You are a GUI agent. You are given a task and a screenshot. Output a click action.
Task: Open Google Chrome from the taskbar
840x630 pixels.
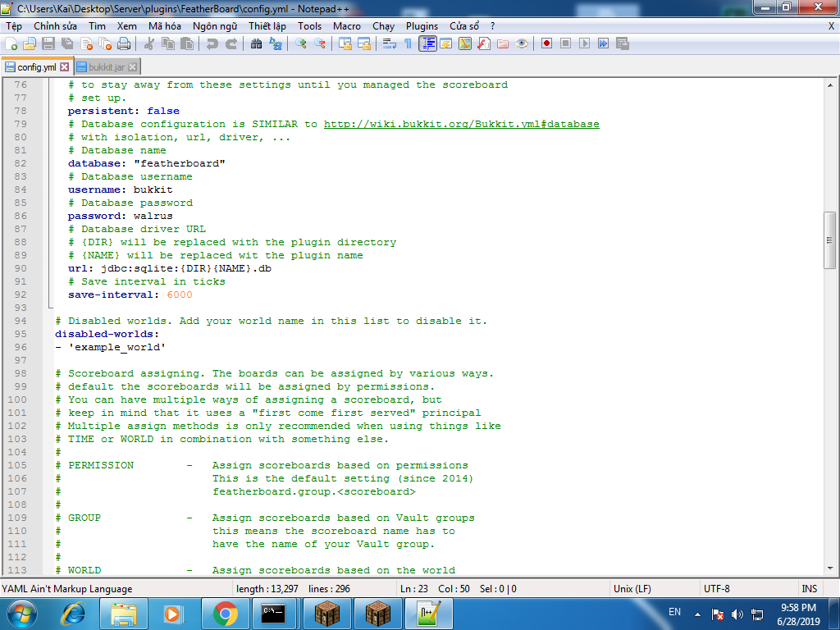pyautogui.click(x=226, y=614)
